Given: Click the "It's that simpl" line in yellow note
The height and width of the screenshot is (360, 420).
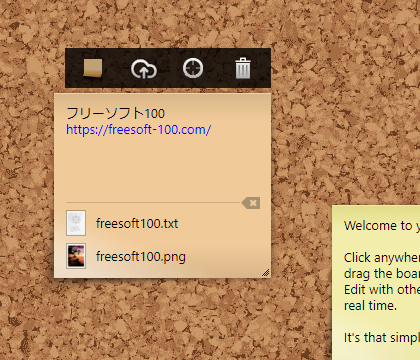Looking at the screenshot, I should click(382, 338).
